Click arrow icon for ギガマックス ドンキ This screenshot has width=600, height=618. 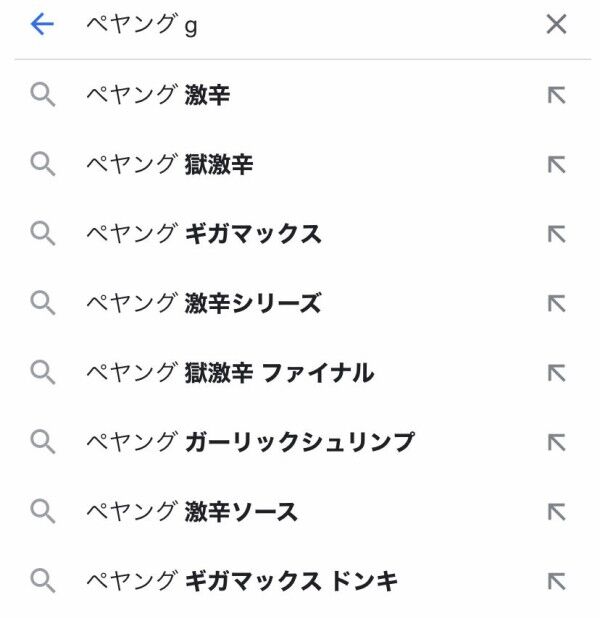(557, 581)
